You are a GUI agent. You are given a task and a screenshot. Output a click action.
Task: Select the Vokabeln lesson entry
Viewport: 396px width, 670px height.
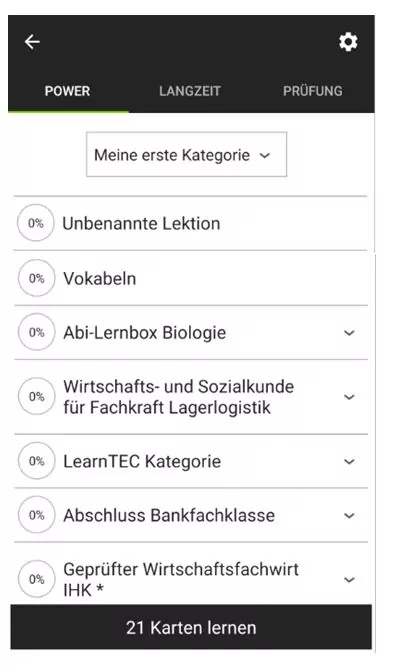coord(191,278)
